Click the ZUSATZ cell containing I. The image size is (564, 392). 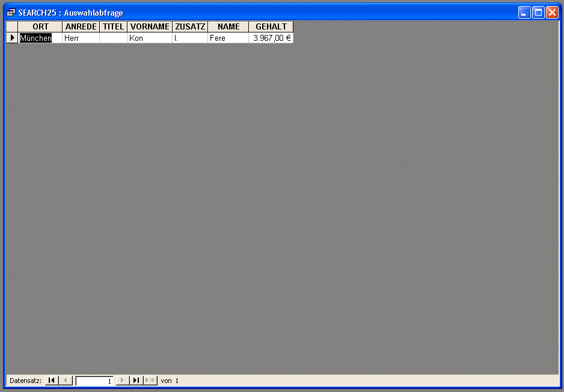(190, 38)
